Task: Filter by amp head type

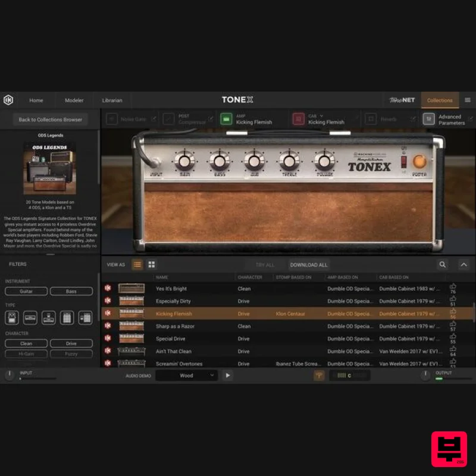Action: coord(30,318)
